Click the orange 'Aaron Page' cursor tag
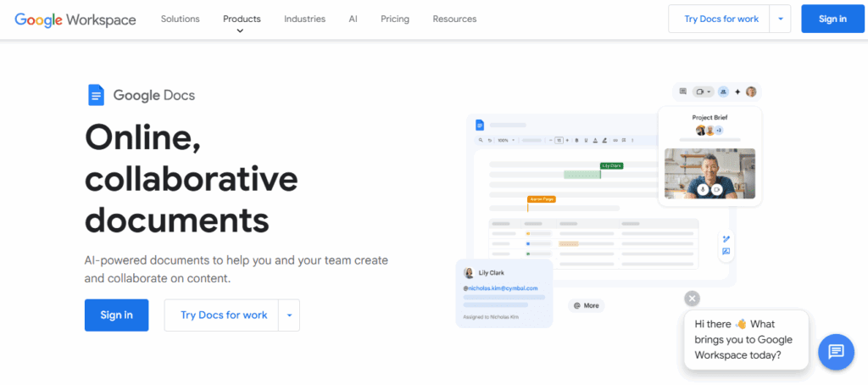This screenshot has width=868, height=385. click(542, 199)
